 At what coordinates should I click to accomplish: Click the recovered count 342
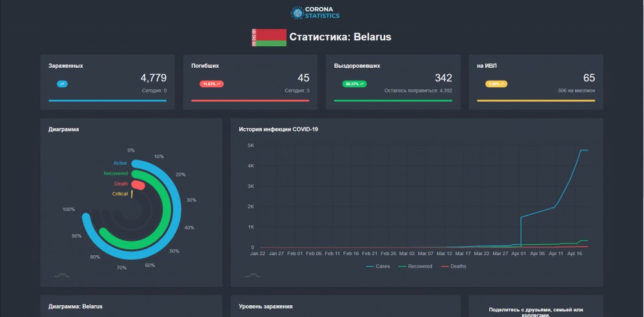[444, 78]
